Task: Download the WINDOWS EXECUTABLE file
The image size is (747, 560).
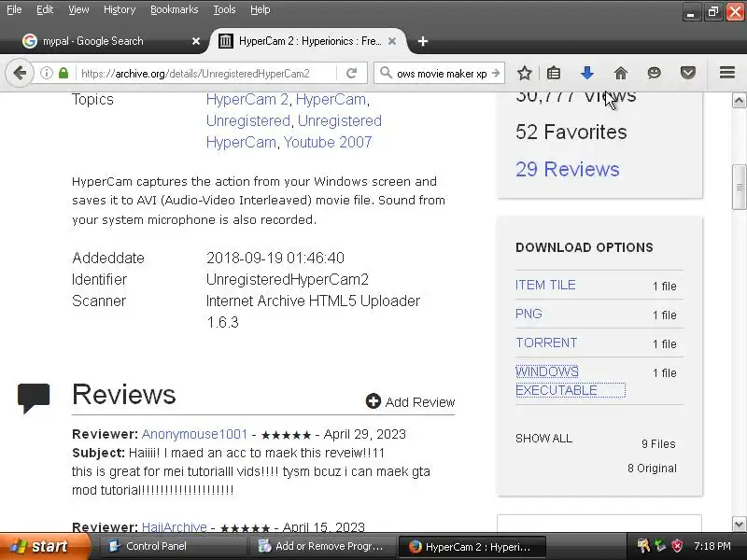Action: point(571,381)
